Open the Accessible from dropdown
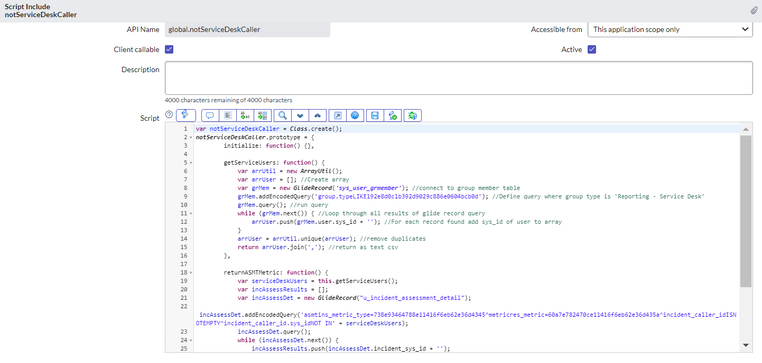762x363 pixels. (x=670, y=29)
